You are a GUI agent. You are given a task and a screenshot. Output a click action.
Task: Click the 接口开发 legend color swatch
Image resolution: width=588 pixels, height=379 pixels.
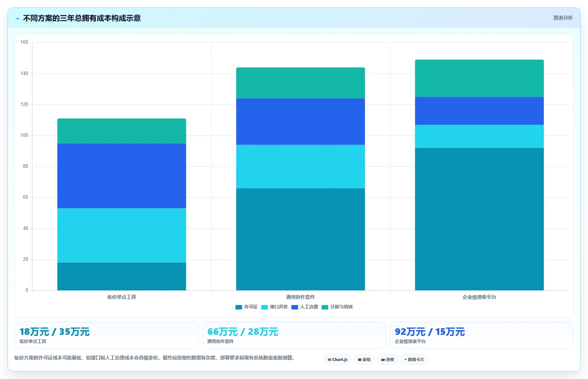[264, 307]
